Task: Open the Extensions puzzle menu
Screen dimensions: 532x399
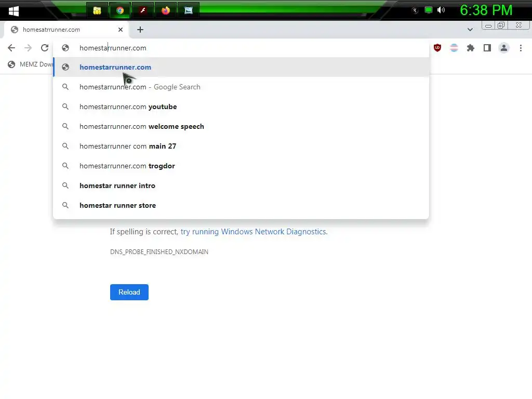Action: pos(471,48)
